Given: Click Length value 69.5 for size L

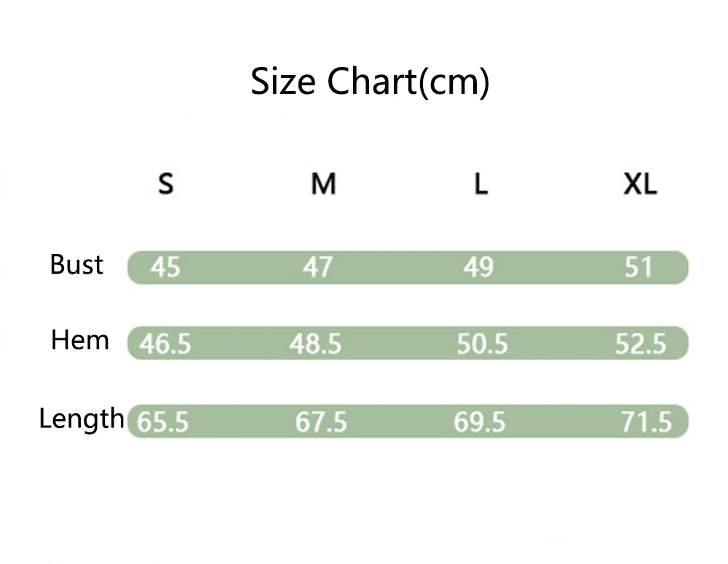Looking at the screenshot, I should click(479, 422).
